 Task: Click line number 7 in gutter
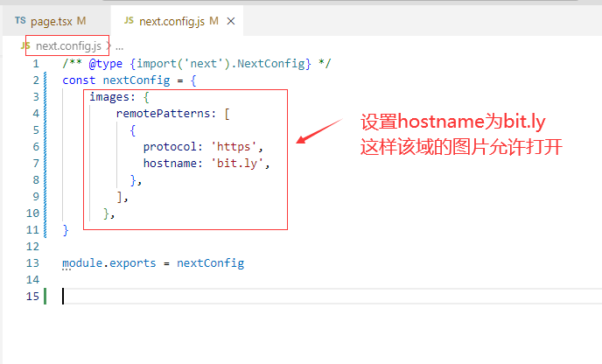[36, 163]
